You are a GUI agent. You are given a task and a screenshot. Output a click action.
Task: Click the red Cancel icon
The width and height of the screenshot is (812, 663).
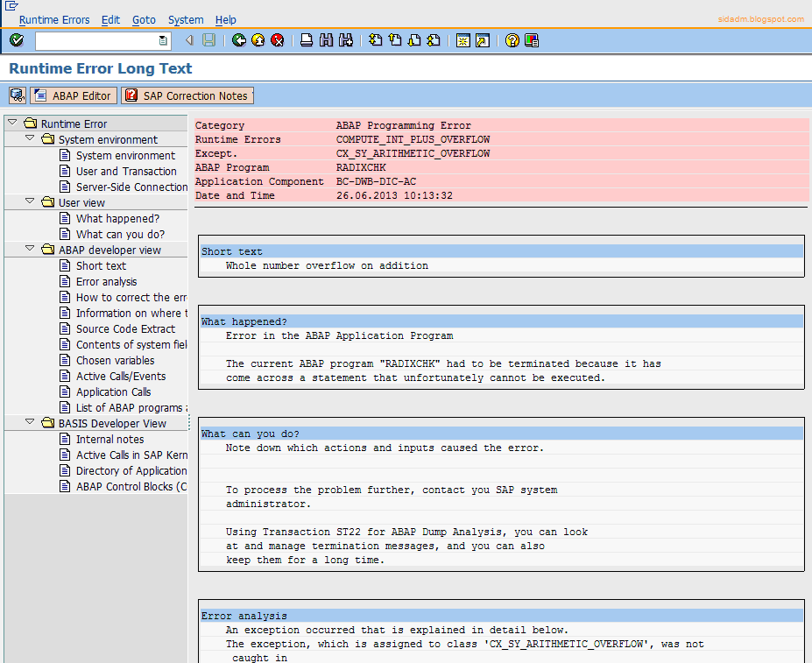(x=278, y=40)
